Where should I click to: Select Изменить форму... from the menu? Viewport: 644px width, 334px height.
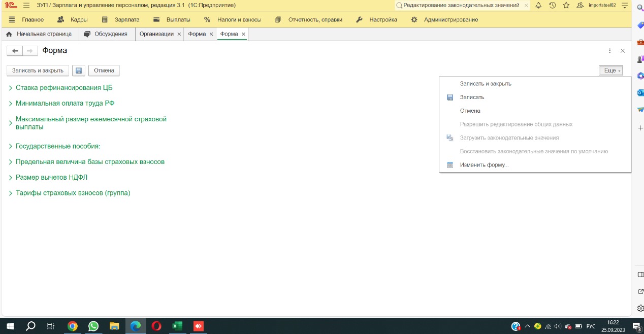484,165
